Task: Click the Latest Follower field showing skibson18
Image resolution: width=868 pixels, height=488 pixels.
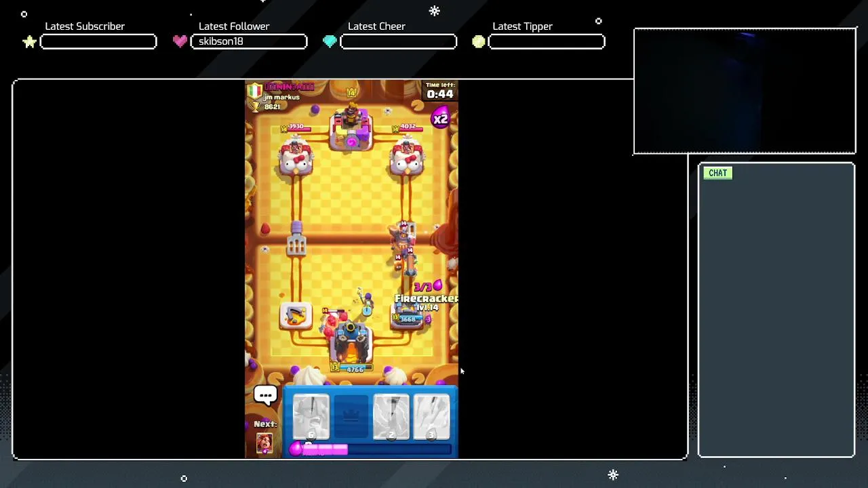Action: pyautogui.click(x=249, y=41)
